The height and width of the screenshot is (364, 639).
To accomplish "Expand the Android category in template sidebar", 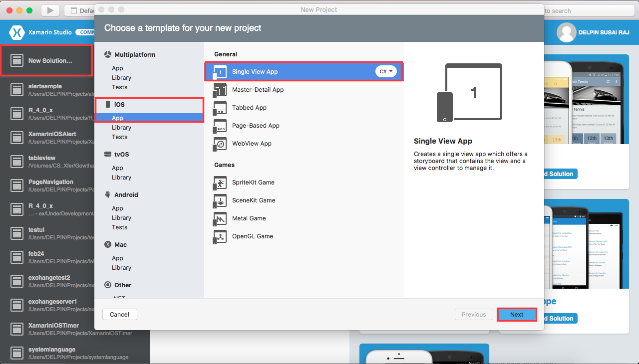I will (130, 194).
